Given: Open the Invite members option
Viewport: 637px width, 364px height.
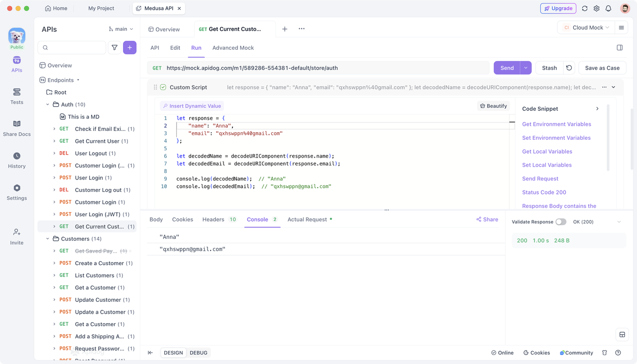Looking at the screenshot, I should 16,237.
